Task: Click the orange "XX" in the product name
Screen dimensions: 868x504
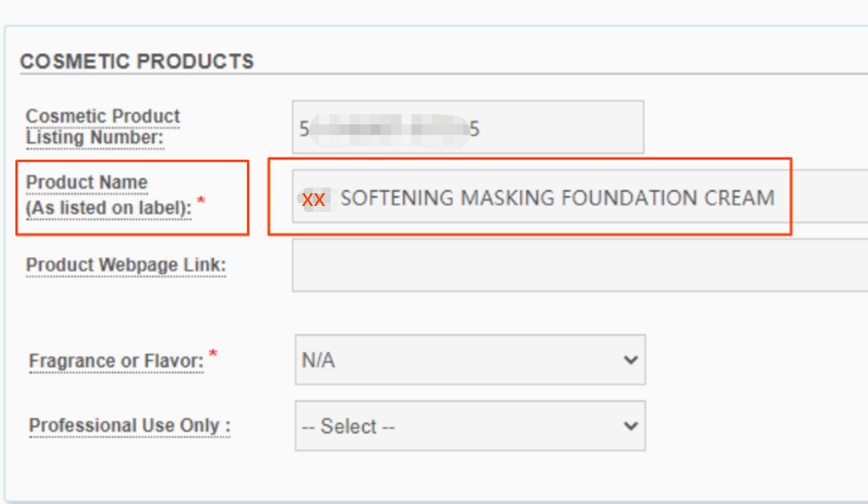Action: coord(313,199)
